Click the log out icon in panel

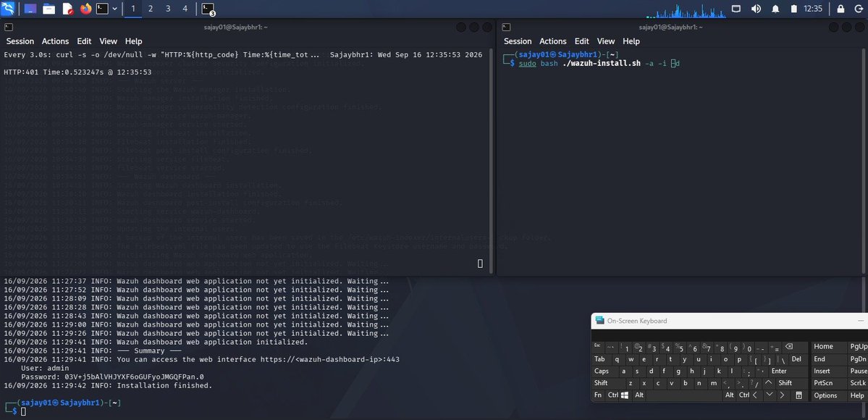click(859, 9)
